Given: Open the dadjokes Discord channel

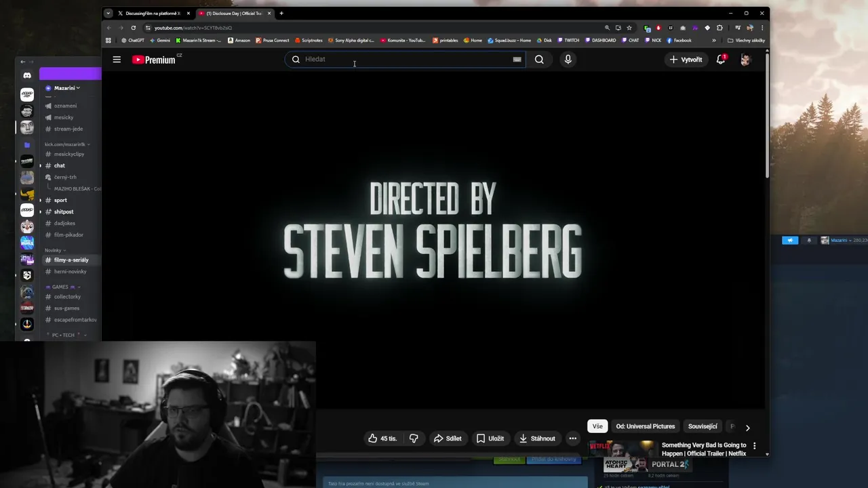Looking at the screenshot, I should point(64,223).
